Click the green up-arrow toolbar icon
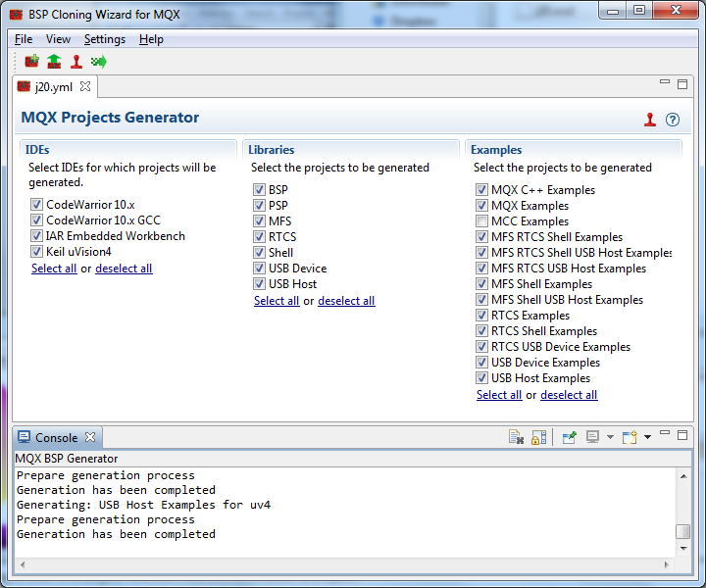Screen dimensions: 706x588 coord(54,61)
